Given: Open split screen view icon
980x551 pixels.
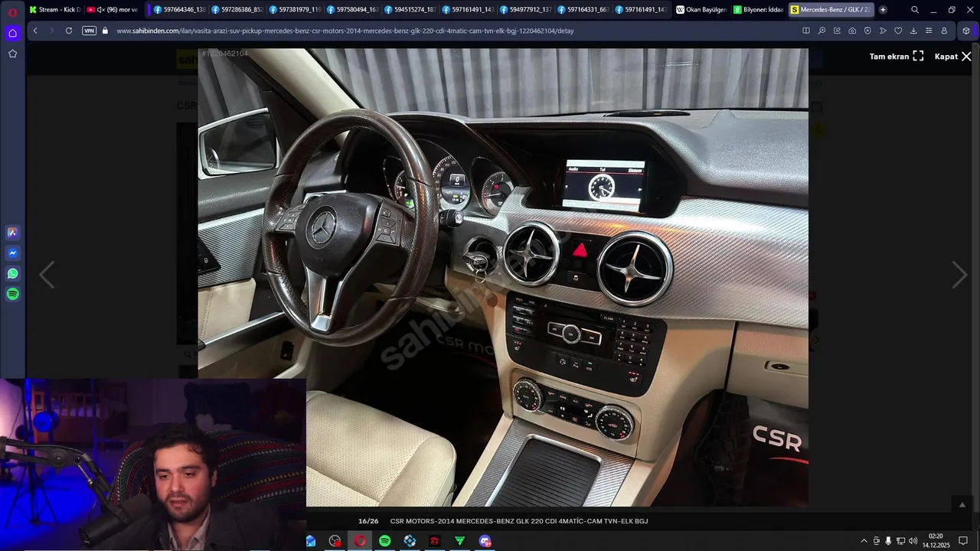Looking at the screenshot, I should [805, 31].
